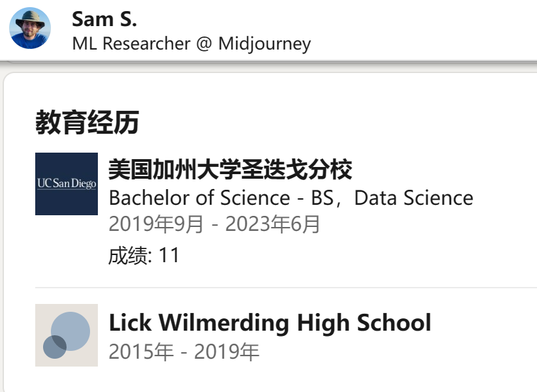This screenshot has width=537, height=392.
Task: Open the UC San Diego school logo
Action: 67,184
